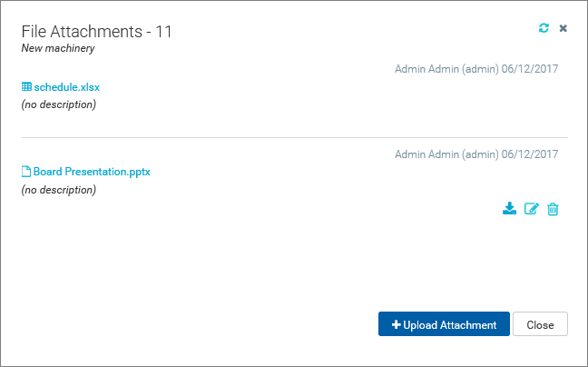Select the description text under schedule.xlsx

pos(58,104)
